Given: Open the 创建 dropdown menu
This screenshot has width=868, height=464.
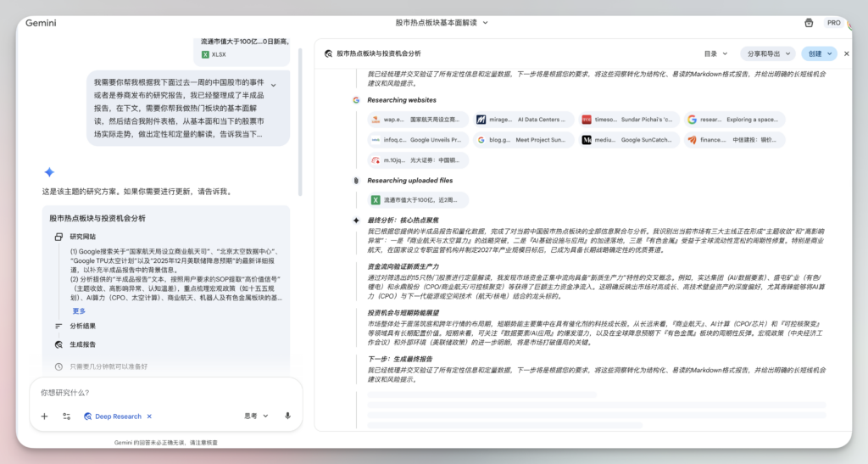Looking at the screenshot, I should tap(819, 53).
